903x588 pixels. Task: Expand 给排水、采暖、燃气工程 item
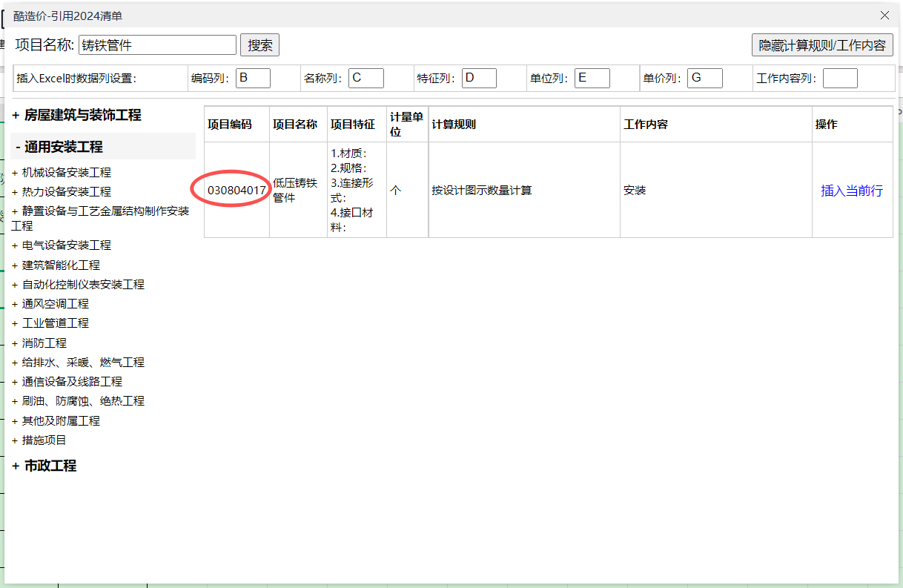(78, 362)
